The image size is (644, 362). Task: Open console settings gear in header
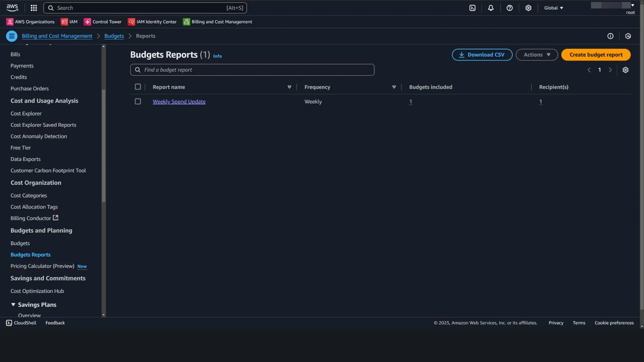(528, 8)
